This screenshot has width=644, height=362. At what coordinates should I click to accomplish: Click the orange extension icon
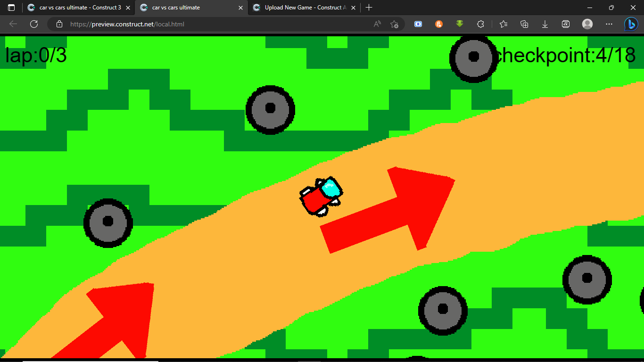438,24
